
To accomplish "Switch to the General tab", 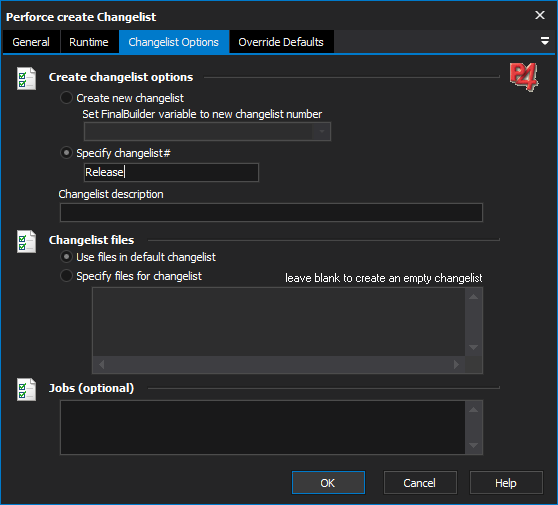I will (31, 42).
